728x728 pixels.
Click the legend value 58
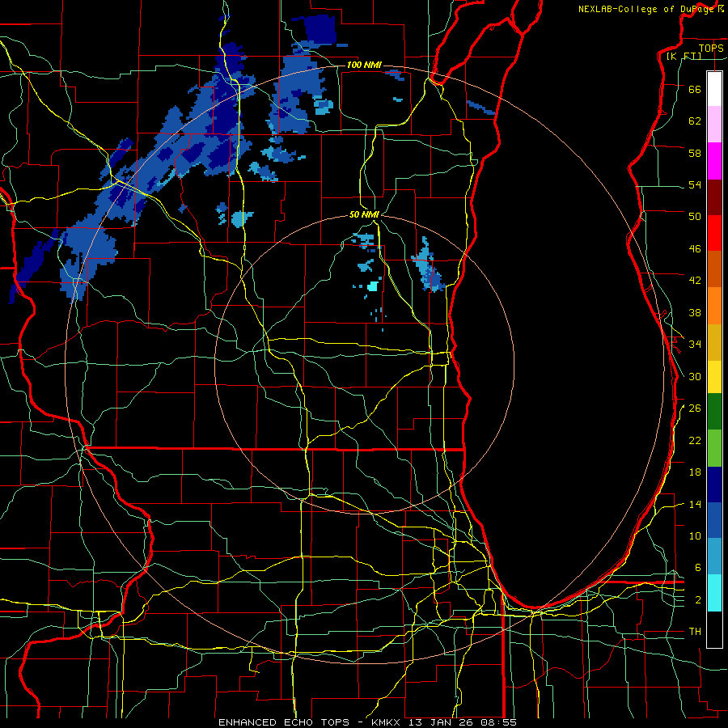[695, 153]
